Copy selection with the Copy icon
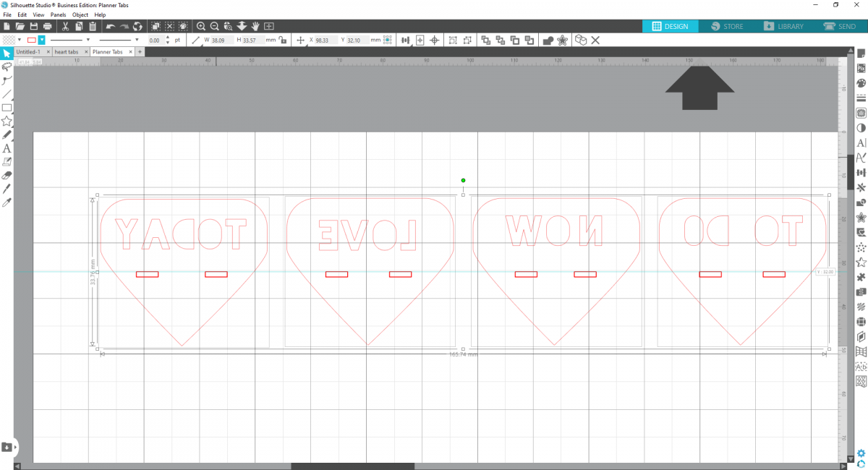This screenshot has height=470, width=868. tap(79, 26)
